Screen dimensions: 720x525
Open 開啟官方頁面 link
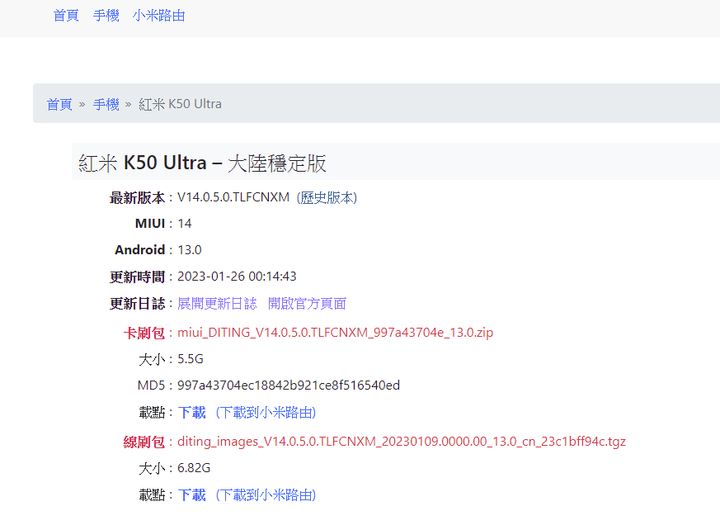pyautogui.click(x=307, y=304)
